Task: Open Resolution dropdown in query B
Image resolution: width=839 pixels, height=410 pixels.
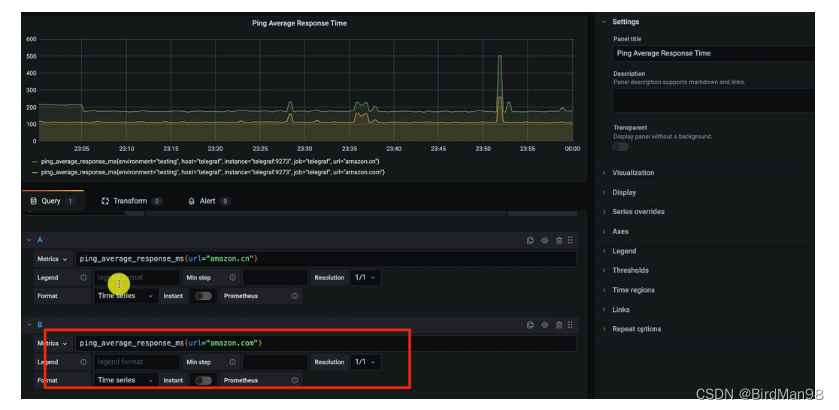Action: (x=366, y=362)
